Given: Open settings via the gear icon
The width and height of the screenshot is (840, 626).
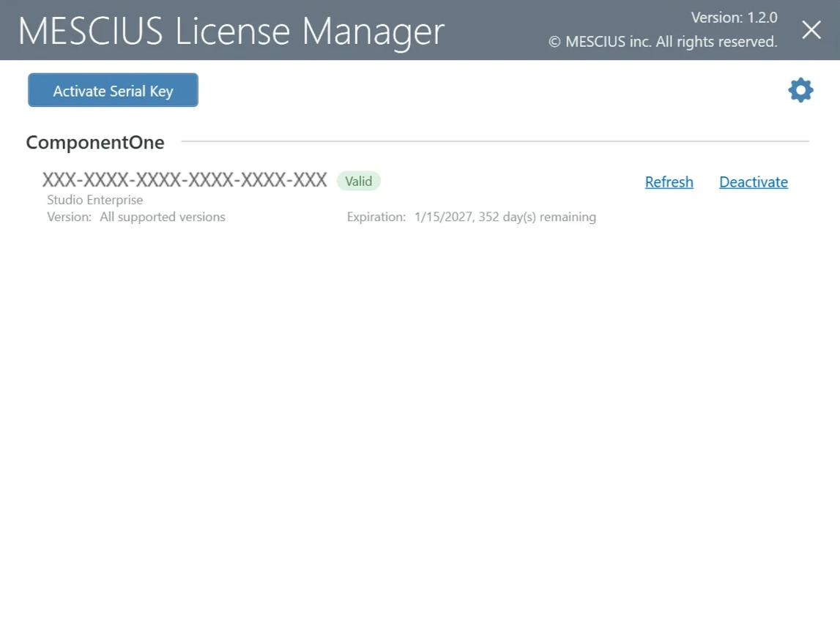Looking at the screenshot, I should 800,90.
